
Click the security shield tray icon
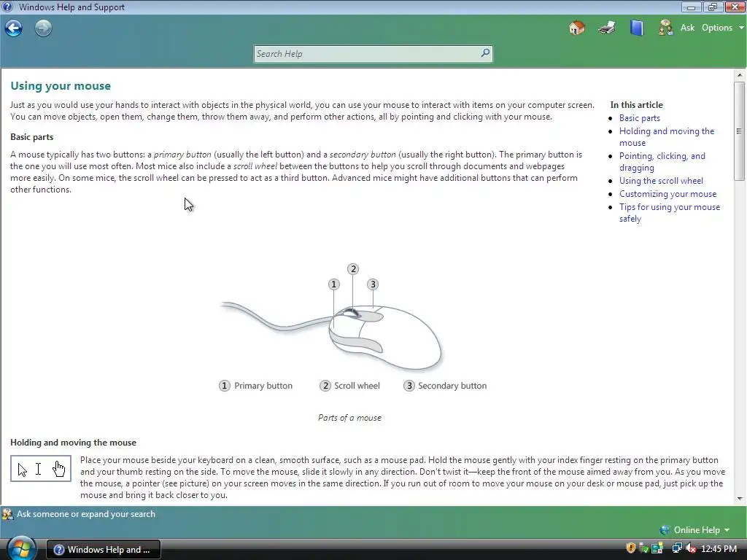pos(631,548)
